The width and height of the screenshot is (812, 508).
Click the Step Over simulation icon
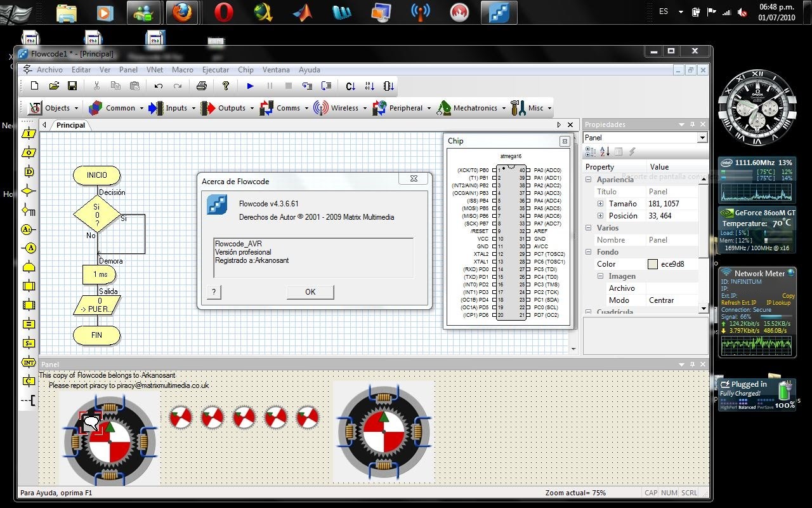326,86
